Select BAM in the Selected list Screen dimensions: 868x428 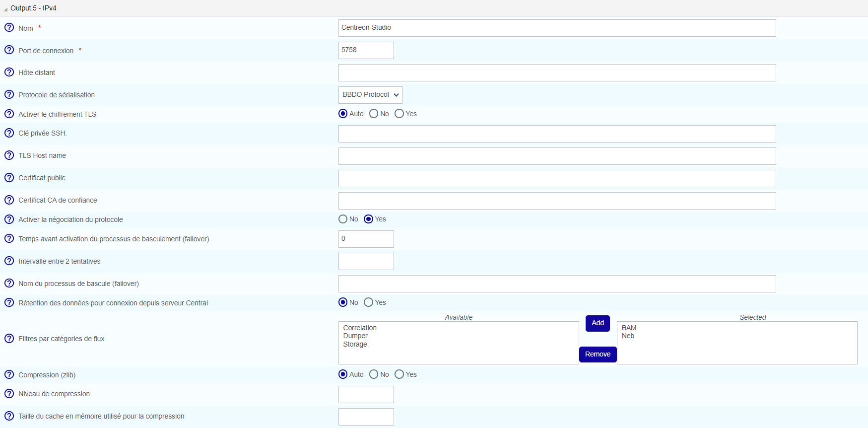pos(629,328)
